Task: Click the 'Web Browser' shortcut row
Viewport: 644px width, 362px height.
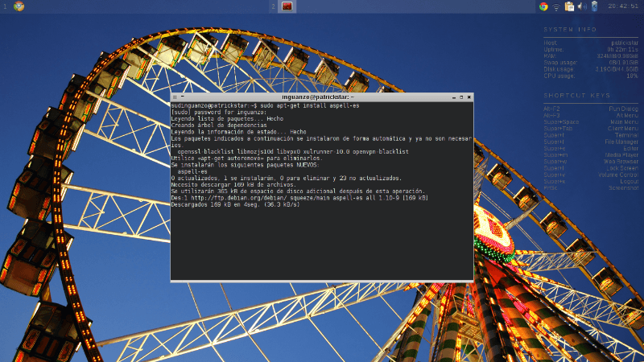Action: click(591, 162)
